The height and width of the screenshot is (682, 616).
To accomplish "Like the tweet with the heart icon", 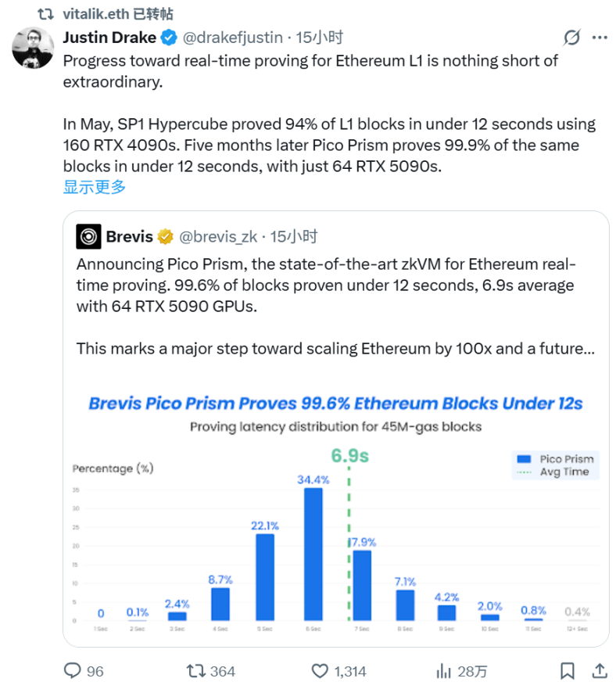I will pyautogui.click(x=319, y=670).
